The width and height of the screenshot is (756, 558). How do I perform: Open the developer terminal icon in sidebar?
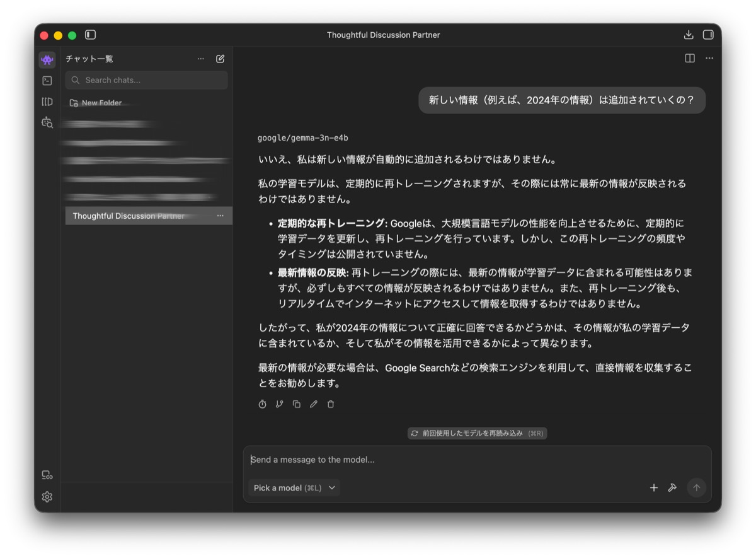(47, 81)
